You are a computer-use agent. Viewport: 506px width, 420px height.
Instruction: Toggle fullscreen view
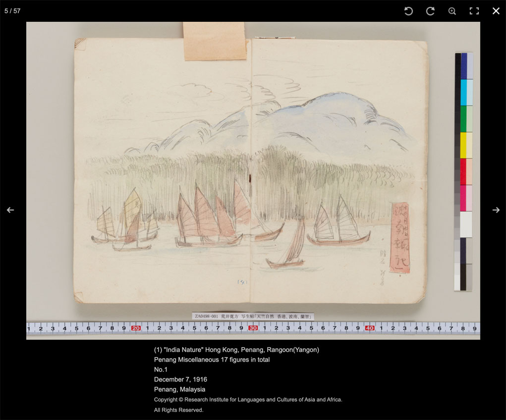(474, 11)
